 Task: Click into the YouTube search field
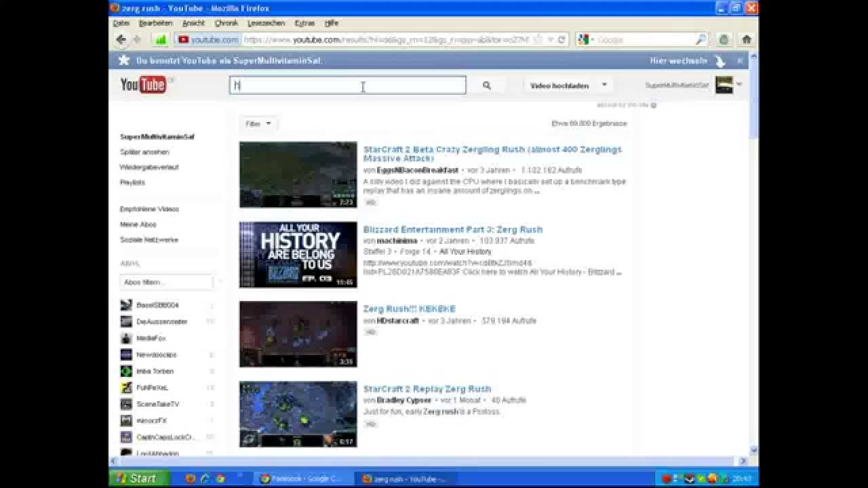347,85
